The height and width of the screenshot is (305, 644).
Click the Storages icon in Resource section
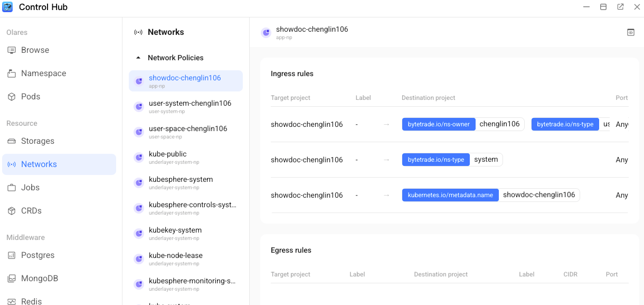click(x=12, y=141)
